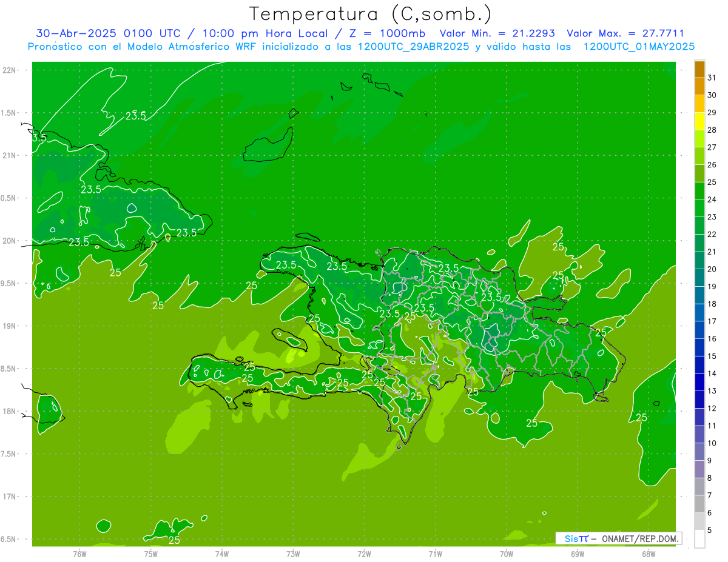Click the 68W longitude axis label

[x=649, y=554]
